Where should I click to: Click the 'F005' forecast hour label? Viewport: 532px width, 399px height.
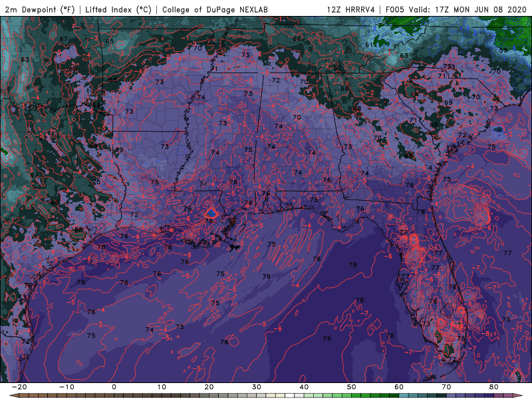(x=395, y=10)
